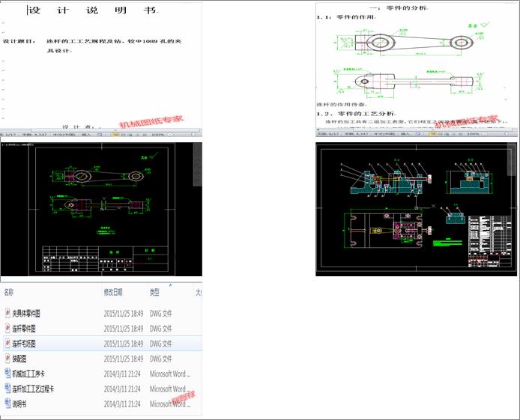
Task: Click the 装配图 DWG file icon
Action: pyautogui.click(x=7, y=359)
